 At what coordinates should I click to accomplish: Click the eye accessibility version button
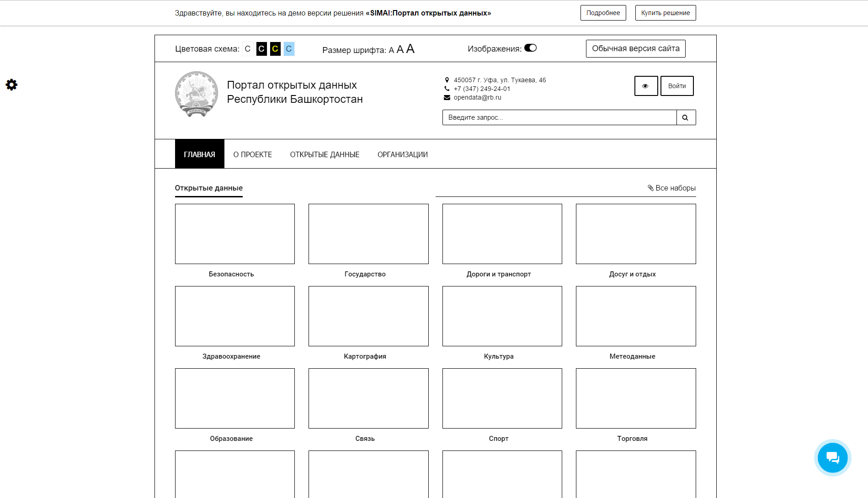(x=645, y=86)
